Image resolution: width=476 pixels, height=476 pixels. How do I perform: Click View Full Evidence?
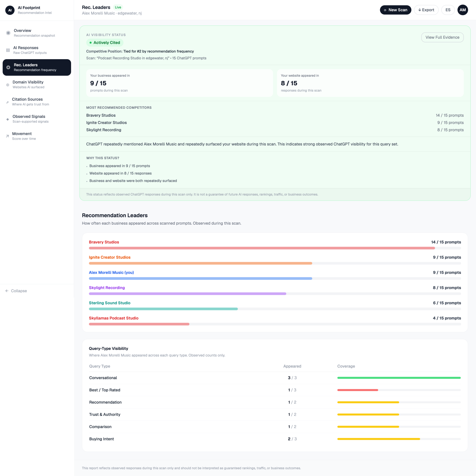442,37
